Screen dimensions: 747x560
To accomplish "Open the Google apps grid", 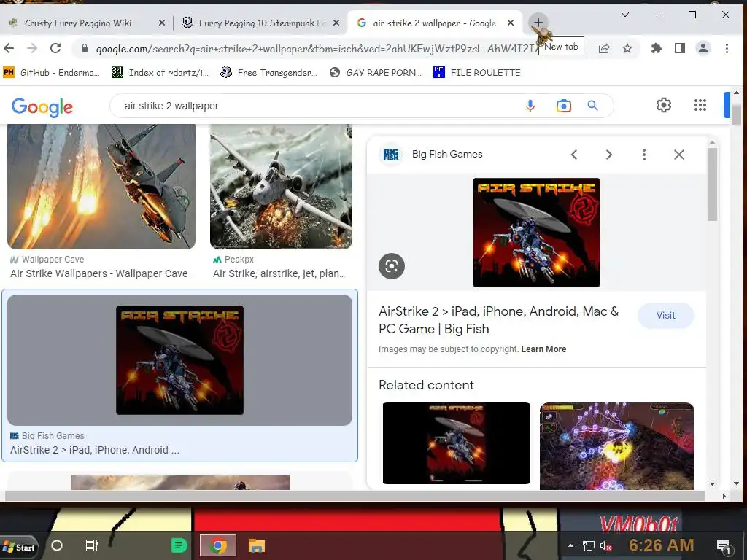I will click(x=700, y=105).
